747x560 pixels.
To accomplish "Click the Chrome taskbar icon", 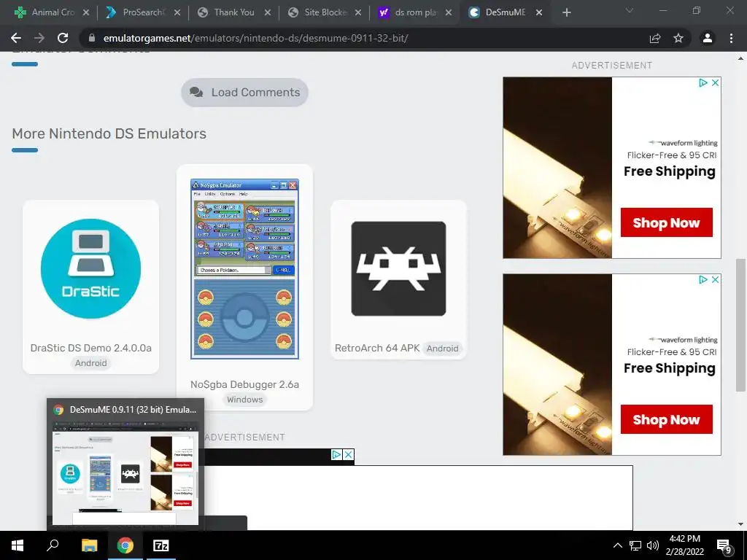I will [x=125, y=545].
